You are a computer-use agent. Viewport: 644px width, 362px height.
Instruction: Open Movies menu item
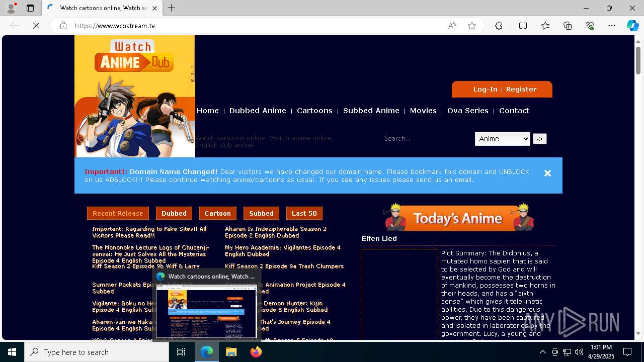click(x=423, y=111)
